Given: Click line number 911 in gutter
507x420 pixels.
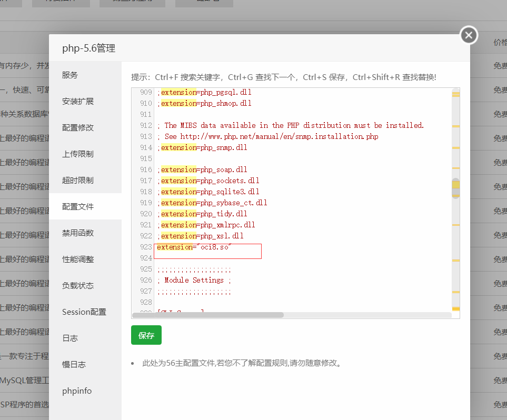Looking at the screenshot, I should coord(146,114).
